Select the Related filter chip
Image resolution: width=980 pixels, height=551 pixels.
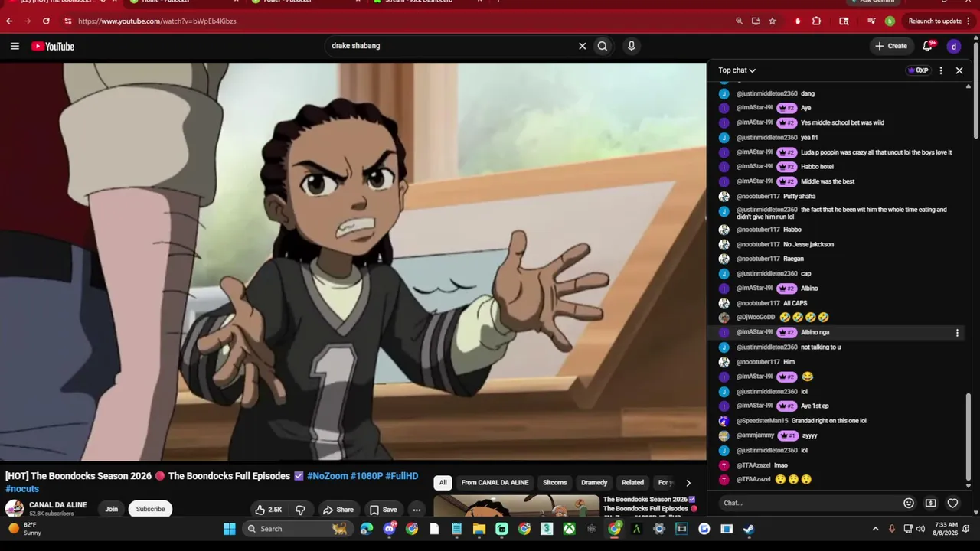coord(632,483)
